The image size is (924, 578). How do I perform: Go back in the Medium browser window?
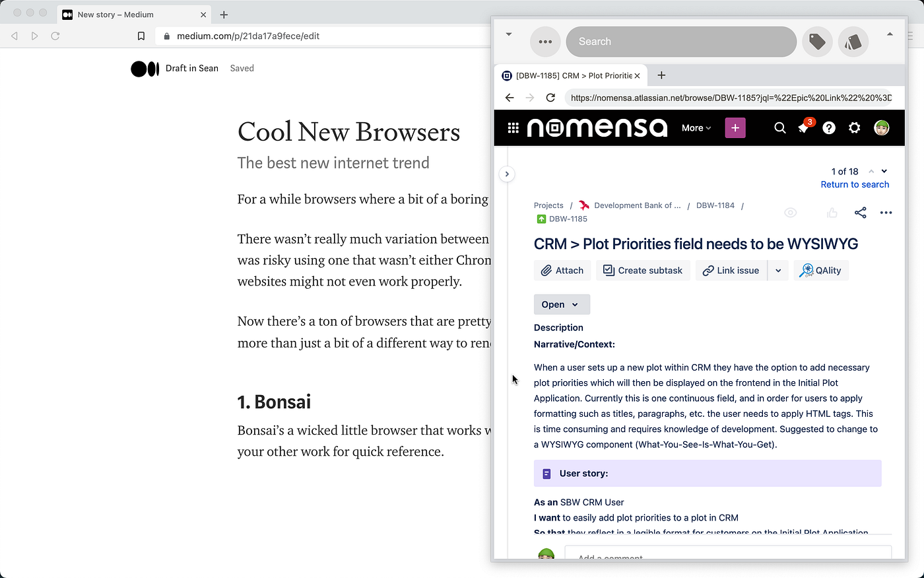coord(15,36)
